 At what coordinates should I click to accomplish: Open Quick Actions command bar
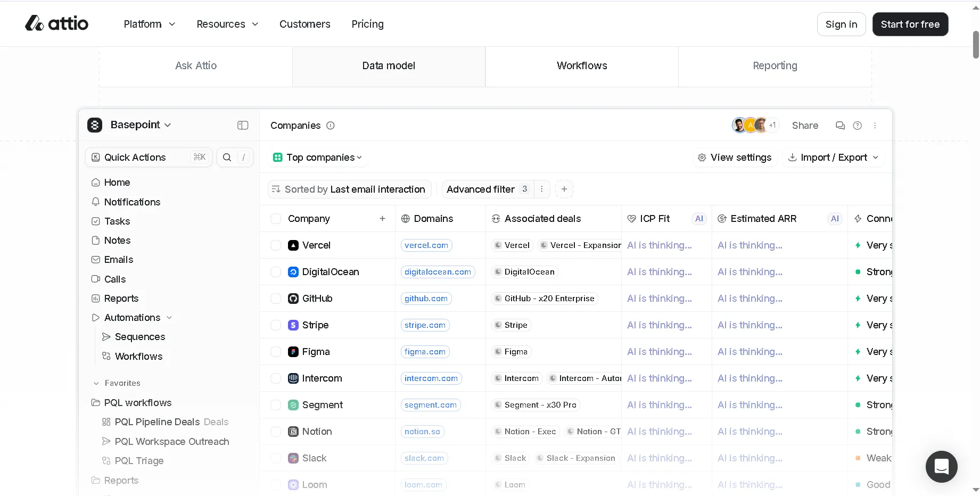149,157
